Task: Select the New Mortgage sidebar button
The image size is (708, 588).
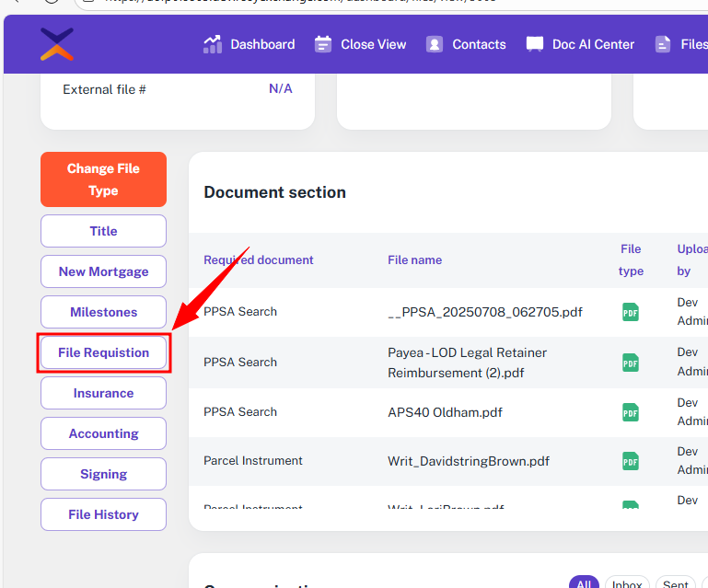Action: (103, 271)
